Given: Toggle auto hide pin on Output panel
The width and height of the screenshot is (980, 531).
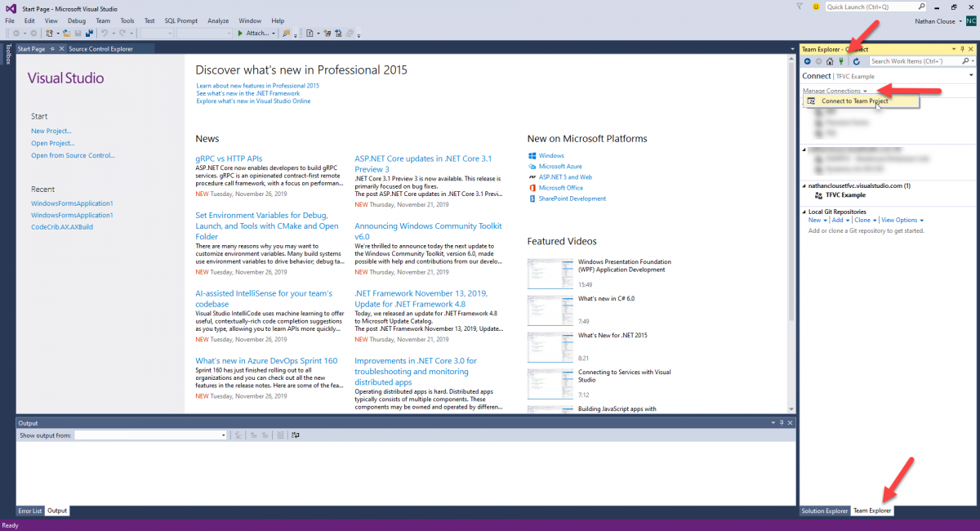Looking at the screenshot, I should pos(782,423).
